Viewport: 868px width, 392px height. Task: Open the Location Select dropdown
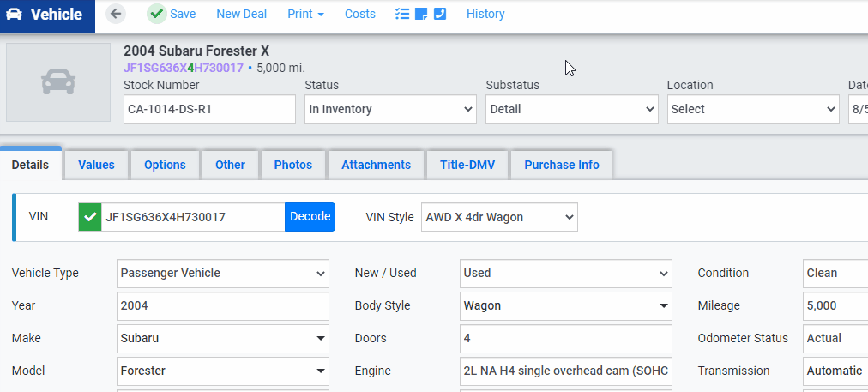[x=753, y=109]
